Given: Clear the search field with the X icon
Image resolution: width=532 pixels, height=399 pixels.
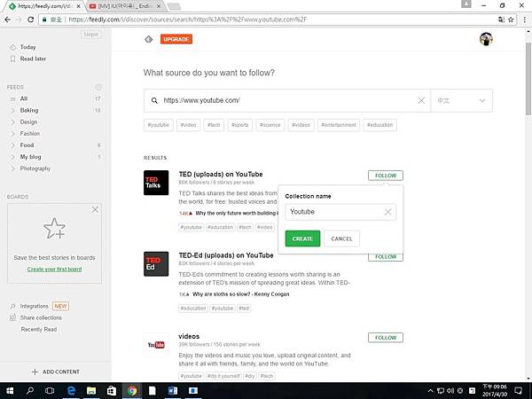Looking at the screenshot, I should [x=421, y=100].
